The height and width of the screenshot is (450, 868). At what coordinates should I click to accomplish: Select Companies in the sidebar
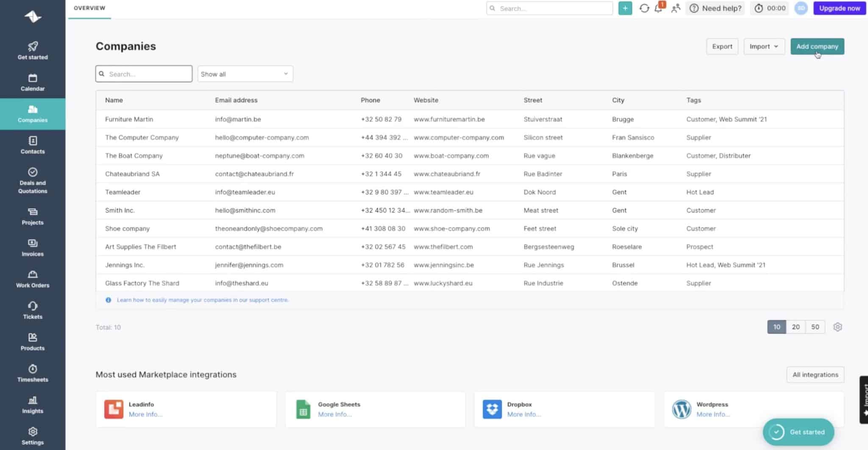[x=33, y=114]
